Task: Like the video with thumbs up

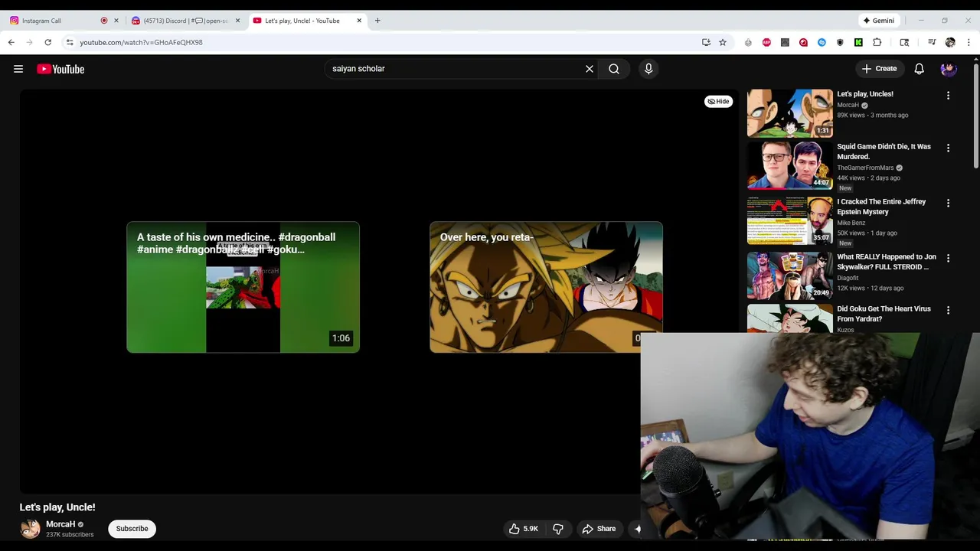Action: 524,529
